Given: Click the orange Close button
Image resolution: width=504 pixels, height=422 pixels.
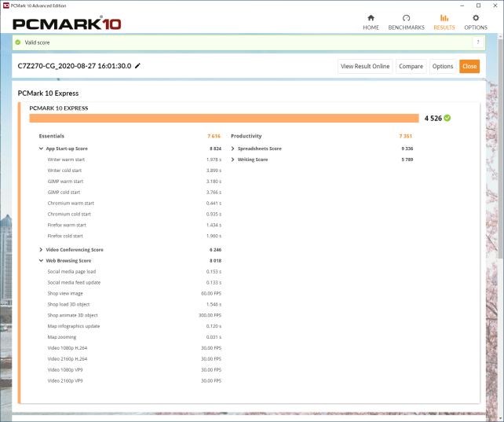Looking at the screenshot, I should pyautogui.click(x=469, y=66).
